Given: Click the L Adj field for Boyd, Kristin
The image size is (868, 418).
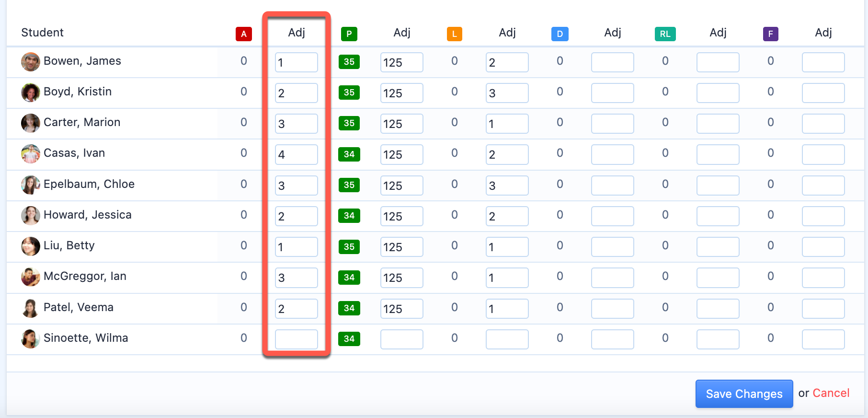Looking at the screenshot, I should point(507,93).
